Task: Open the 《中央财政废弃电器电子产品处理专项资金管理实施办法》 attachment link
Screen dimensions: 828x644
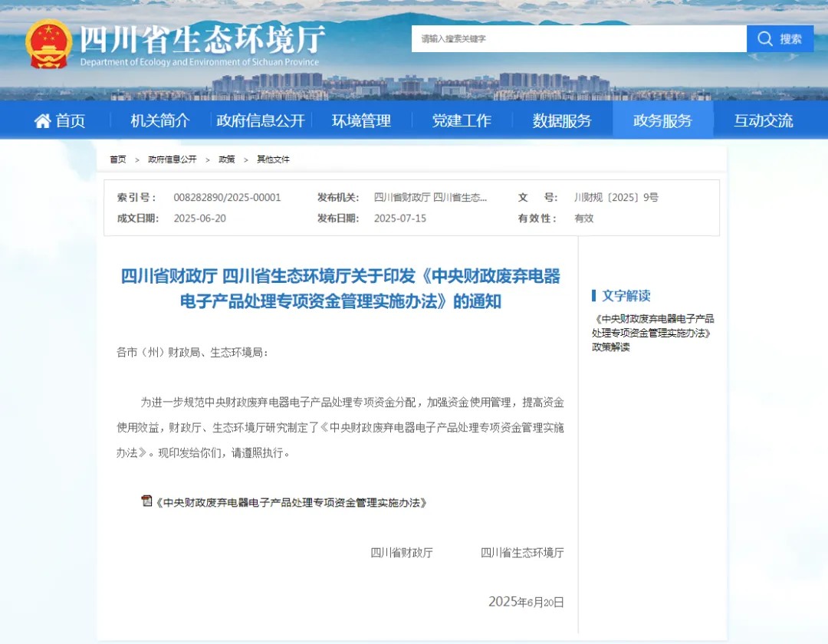Action: click(291, 502)
